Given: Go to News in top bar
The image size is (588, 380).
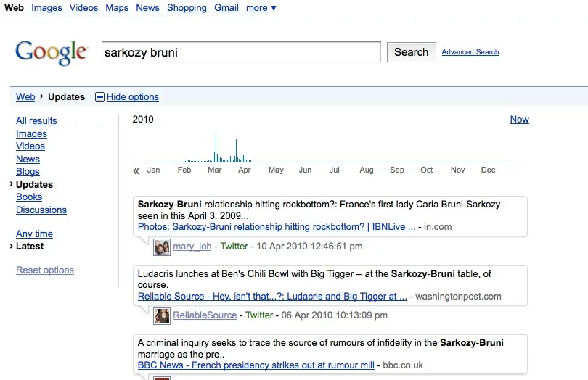Looking at the screenshot, I should pos(147,8).
